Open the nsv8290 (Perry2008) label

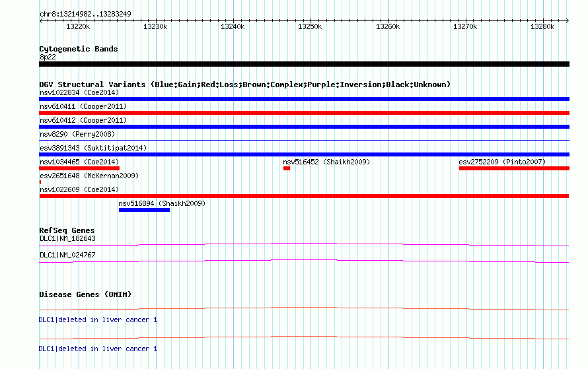pyautogui.click(x=77, y=134)
